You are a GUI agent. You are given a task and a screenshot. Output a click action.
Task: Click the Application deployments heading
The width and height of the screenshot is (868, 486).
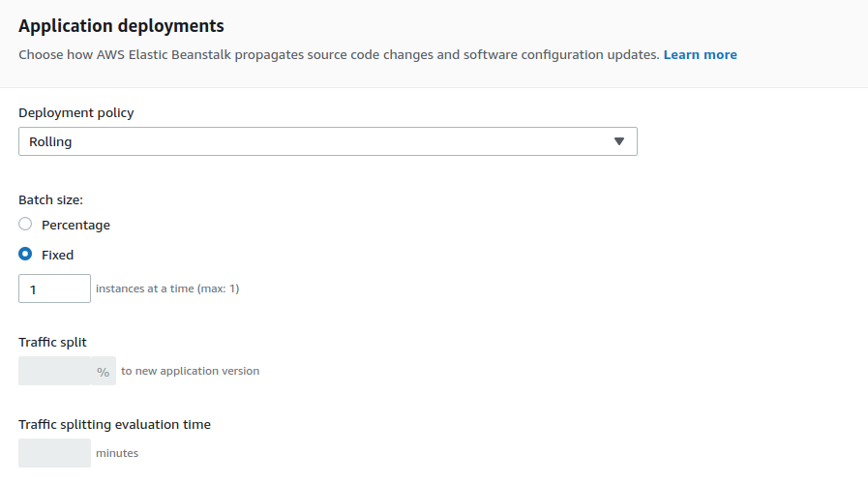point(121,26)
